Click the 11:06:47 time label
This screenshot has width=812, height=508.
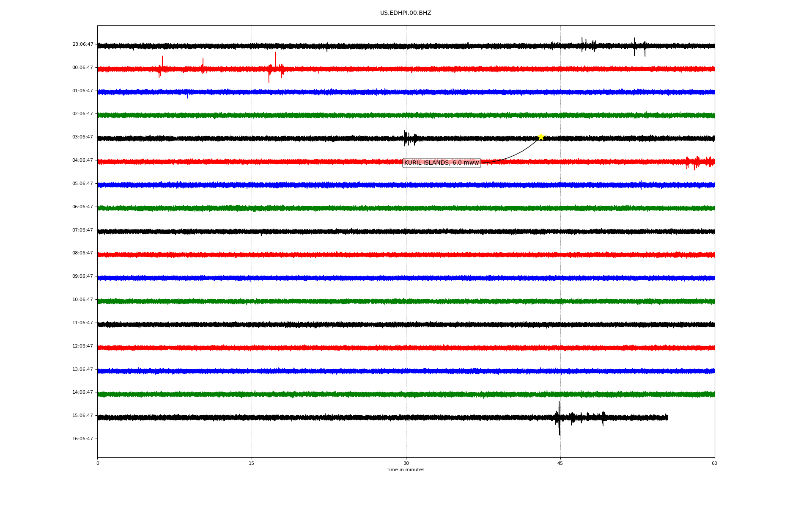[83, 323]
